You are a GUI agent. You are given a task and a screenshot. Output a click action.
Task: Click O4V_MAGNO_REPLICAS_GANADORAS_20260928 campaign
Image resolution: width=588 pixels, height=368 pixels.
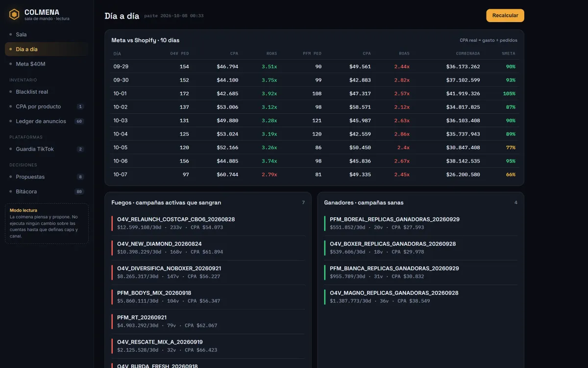(421, 297)
